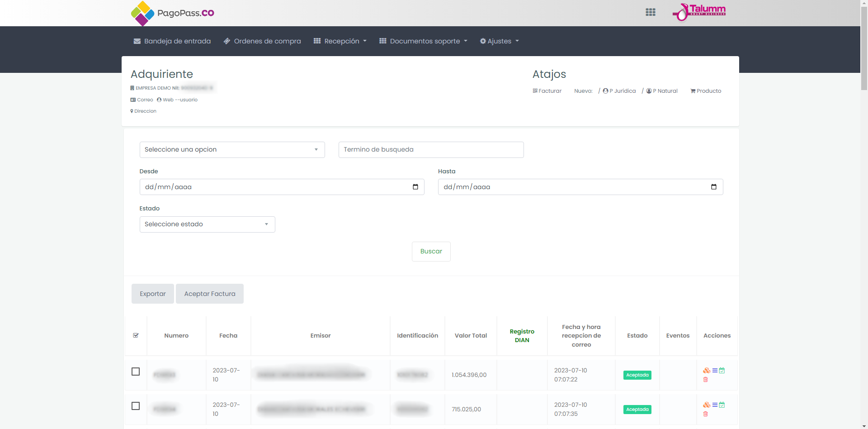Click the green calendar-check icon in first row
This screenshot has width=868, height=429.
tap(722, 371)
